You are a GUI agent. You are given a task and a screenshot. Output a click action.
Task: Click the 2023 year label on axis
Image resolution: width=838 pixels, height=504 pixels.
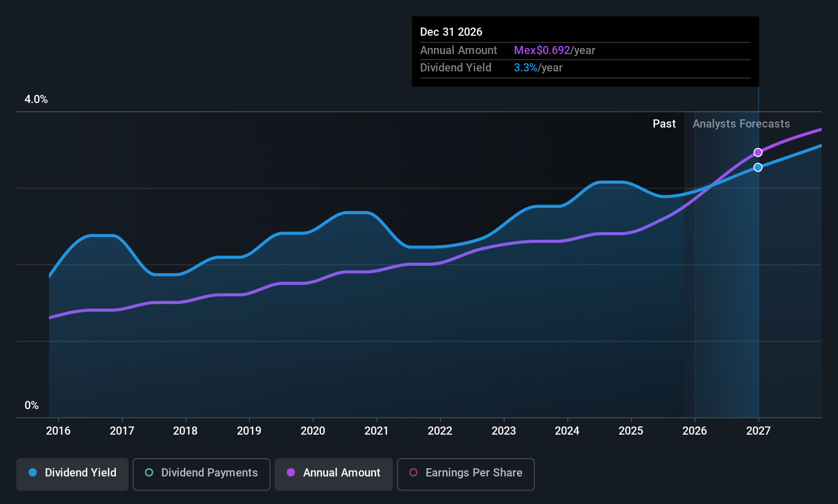click(504, 431)
